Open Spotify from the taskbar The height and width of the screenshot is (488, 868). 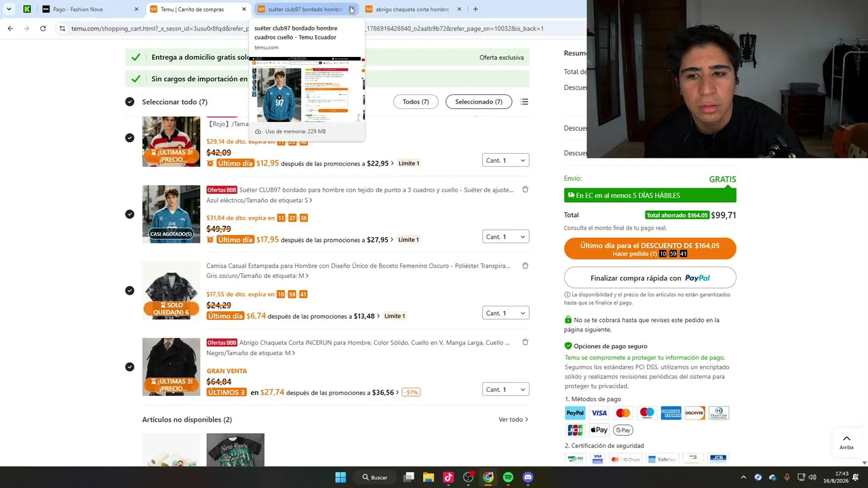508,477
